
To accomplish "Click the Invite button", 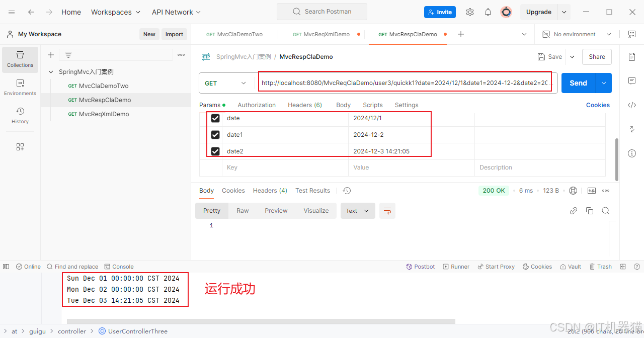I will click(x=440, y=12).
